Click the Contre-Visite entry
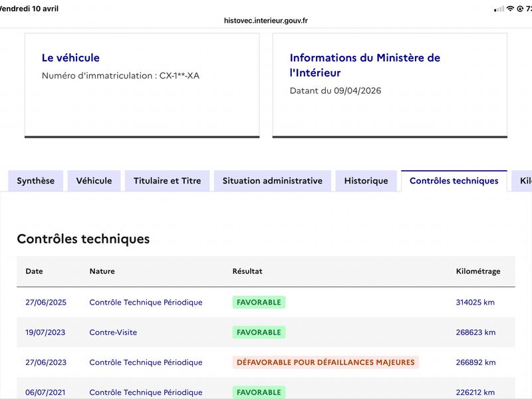This screenshot has width=532, height=399. 113,332
